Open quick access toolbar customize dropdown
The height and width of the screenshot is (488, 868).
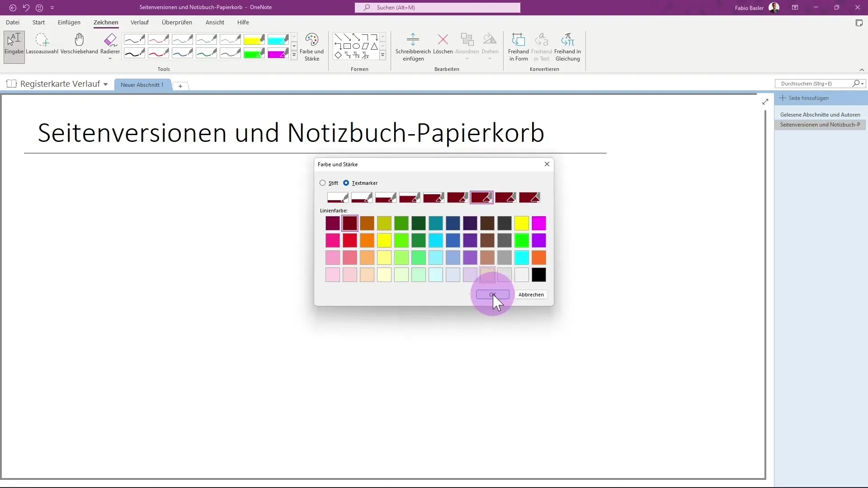52,8
